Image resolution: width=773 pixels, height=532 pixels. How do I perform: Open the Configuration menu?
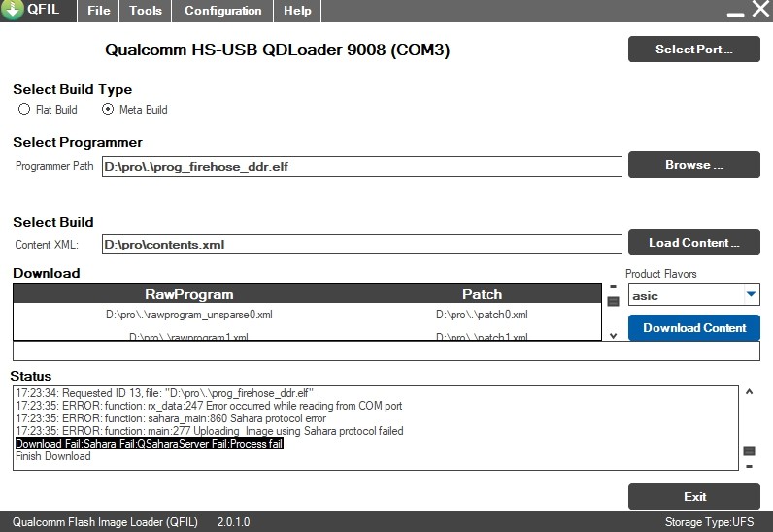pyautogui.click(x=222, y=11)
